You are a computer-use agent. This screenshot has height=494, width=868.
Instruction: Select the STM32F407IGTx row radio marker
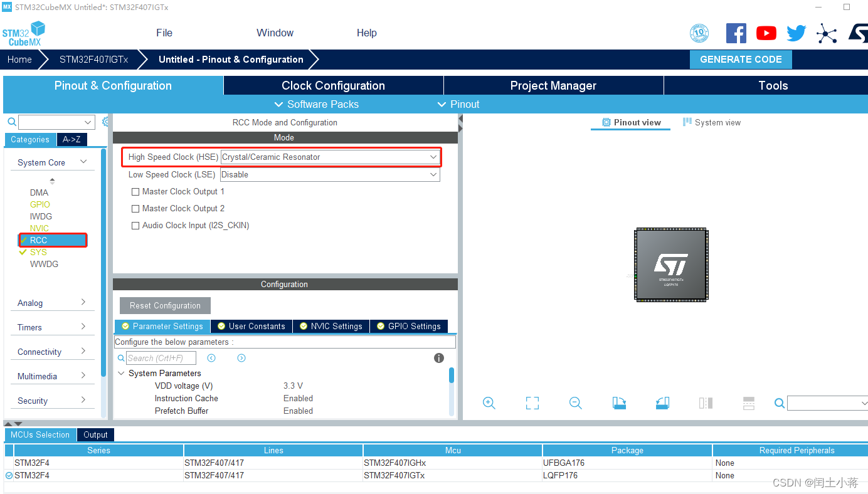click(9, 476)
